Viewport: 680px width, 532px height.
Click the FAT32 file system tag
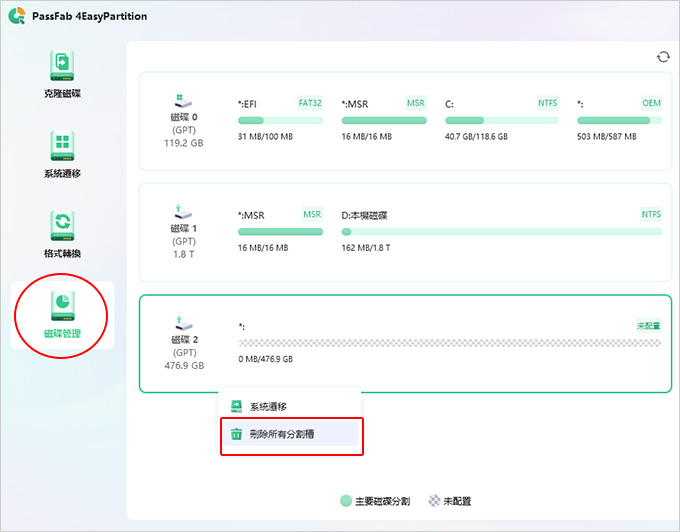(310, 103)
